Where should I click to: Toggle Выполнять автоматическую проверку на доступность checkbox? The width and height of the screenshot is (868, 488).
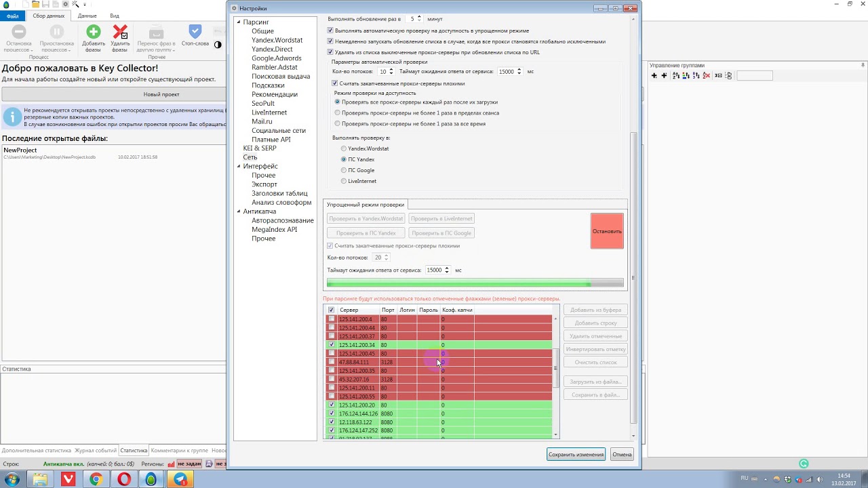[x=330, y=30]
